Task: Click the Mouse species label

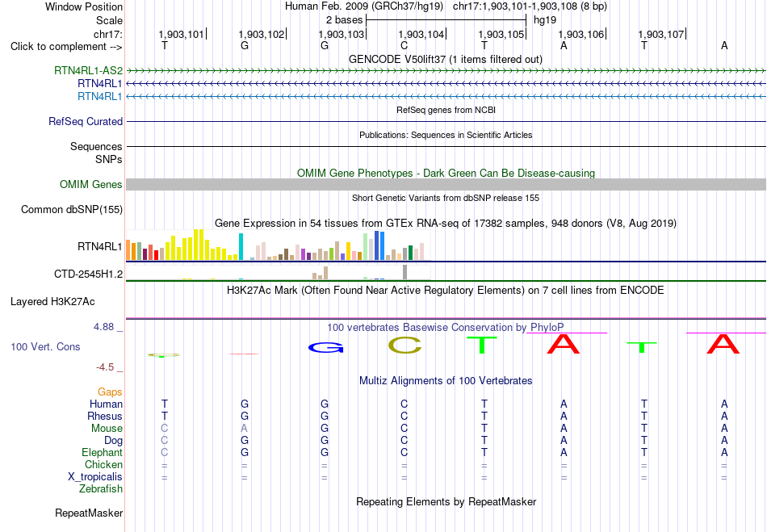Action: coord(107,429)
